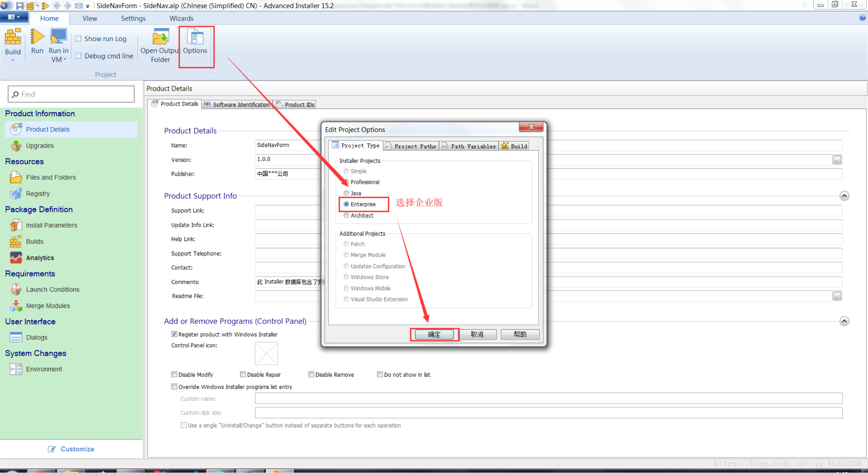Open the Build button dropdown arrow

(x=13, y=60)
